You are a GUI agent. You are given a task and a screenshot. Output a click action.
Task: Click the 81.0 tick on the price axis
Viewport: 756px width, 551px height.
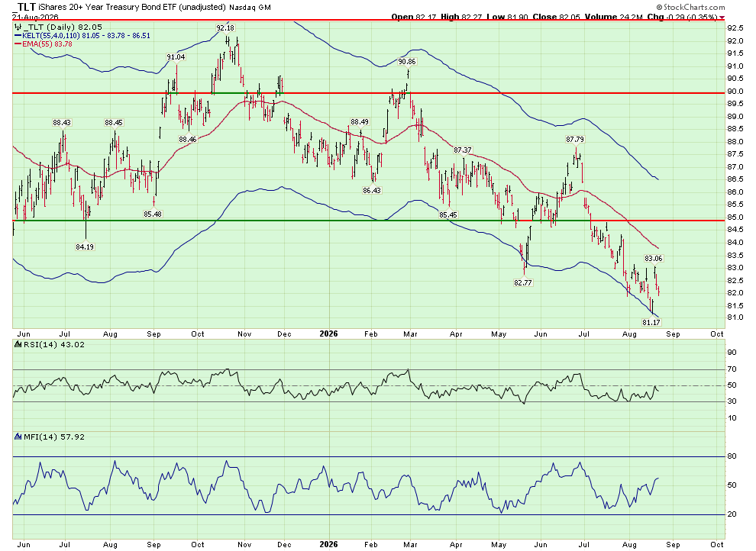tap(735, 317)
